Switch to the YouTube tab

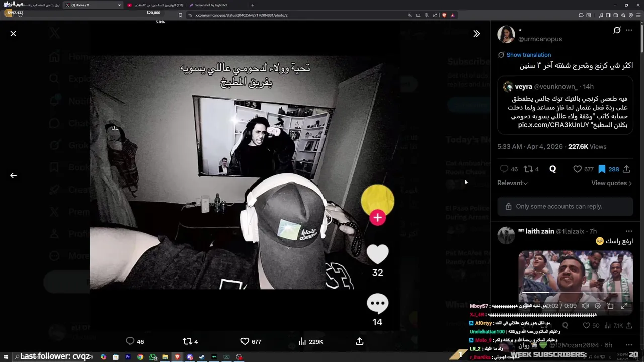point(156,5)
